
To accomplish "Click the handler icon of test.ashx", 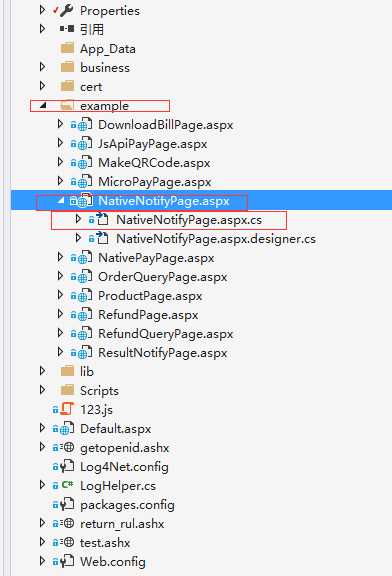I will click(x=67, y=543).
